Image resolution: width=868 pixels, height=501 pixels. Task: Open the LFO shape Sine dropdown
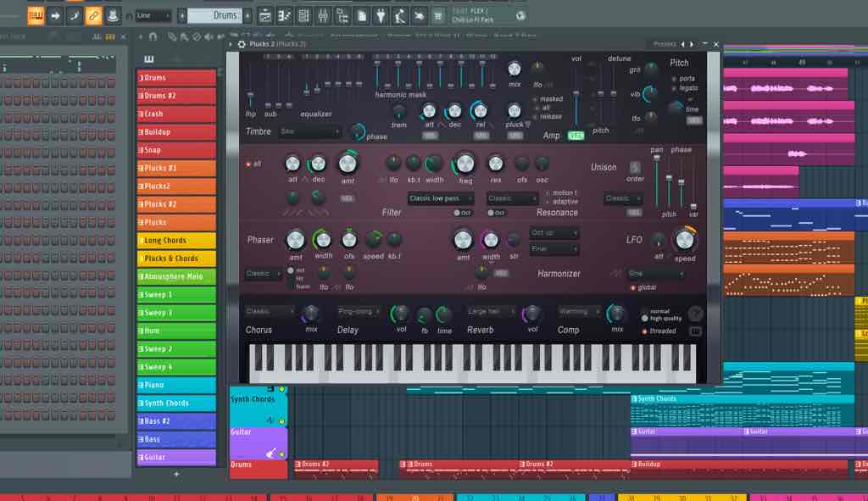[655, 274]
